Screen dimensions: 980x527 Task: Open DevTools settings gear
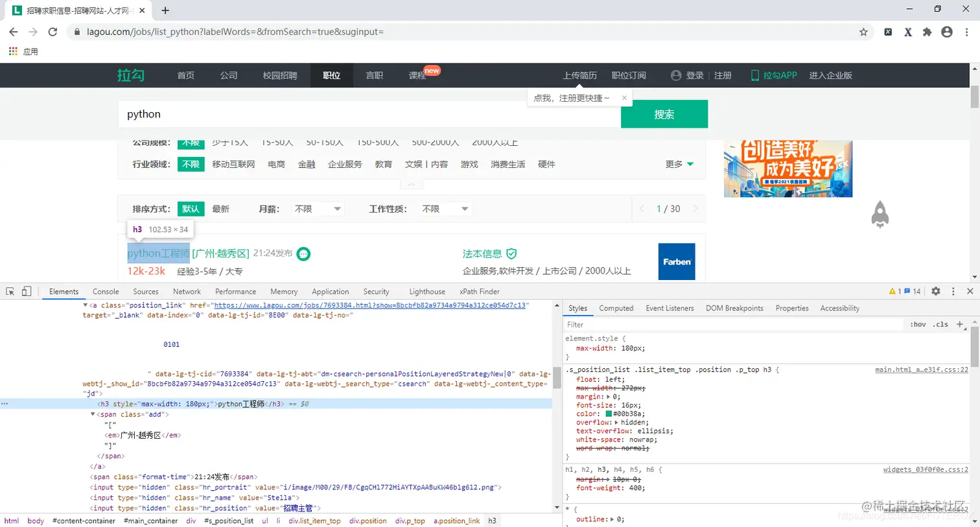[935, 292]
